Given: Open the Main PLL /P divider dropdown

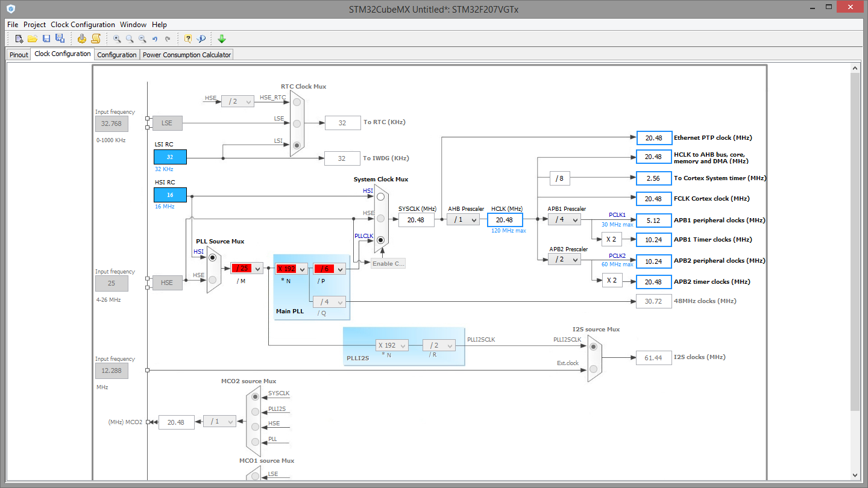Looking at the screenshot, I should coord(330,269).
